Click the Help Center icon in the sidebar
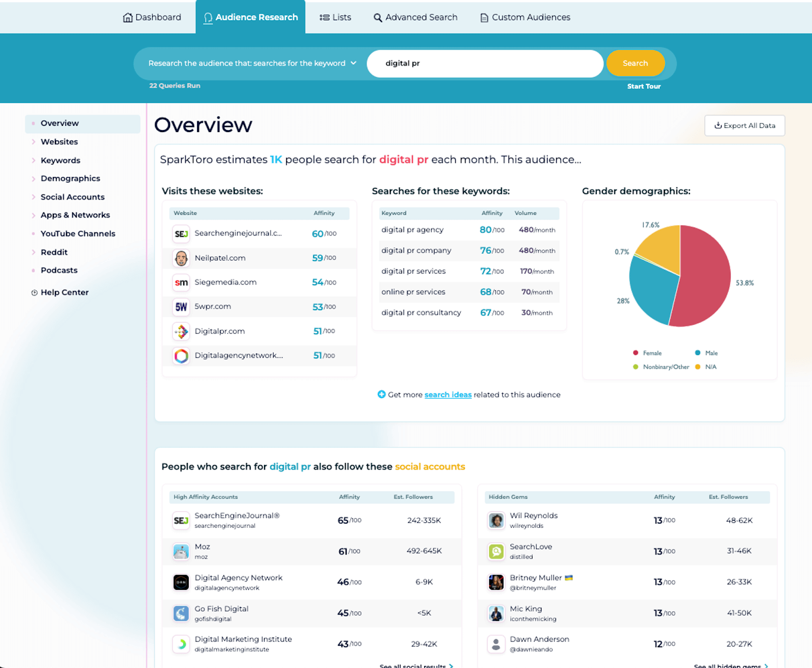The image size is (812, 668). (35, 293)
